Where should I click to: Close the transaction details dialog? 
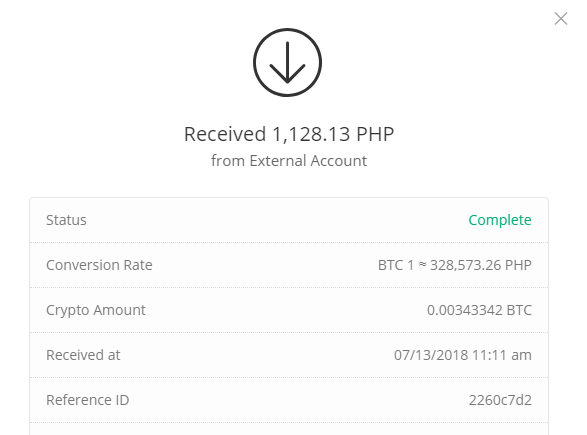pyautogui.click(x=561, y=19)
